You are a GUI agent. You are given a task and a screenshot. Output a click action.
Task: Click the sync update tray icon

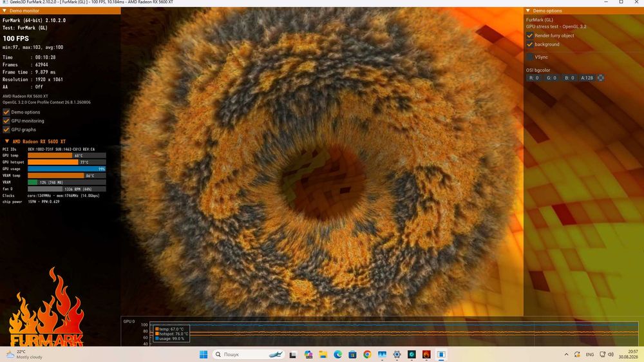577,354
